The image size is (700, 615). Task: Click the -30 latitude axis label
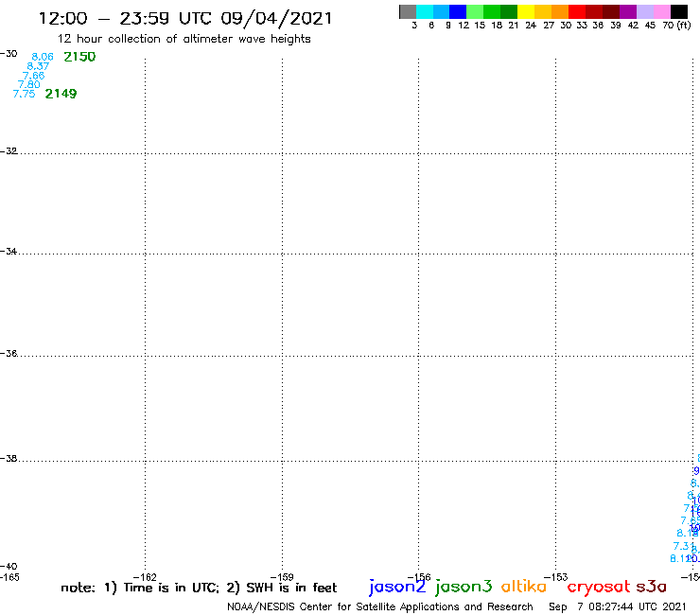coord(9,54)
